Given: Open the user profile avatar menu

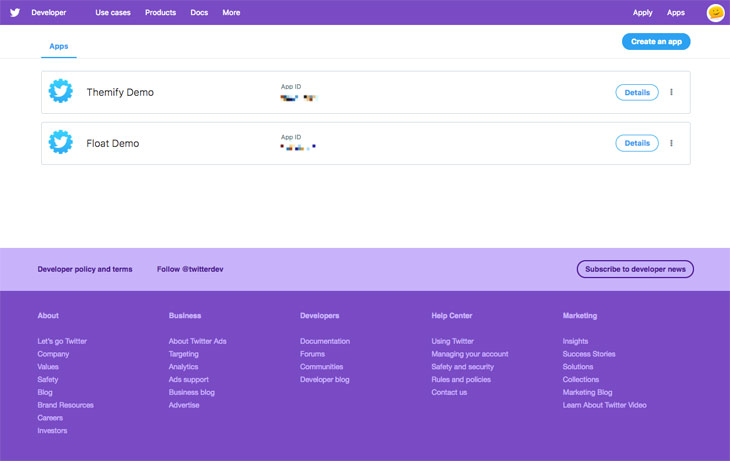Looking at the screenshot, I should pos(716,13).
